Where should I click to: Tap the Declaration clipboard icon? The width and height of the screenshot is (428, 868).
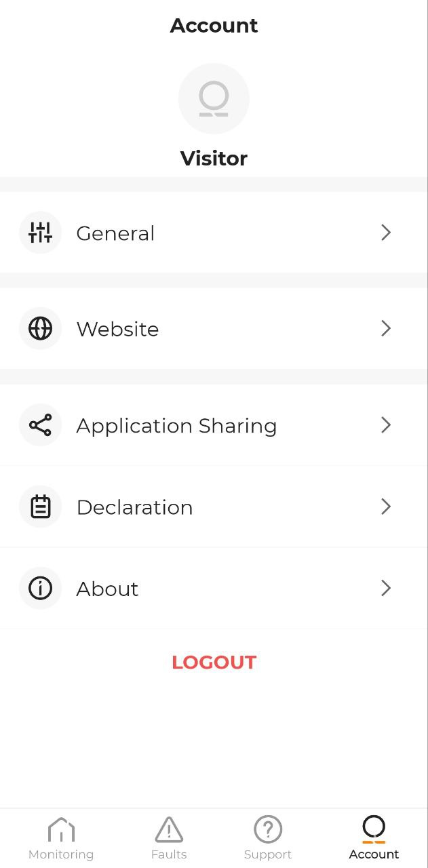pos(40,507)
